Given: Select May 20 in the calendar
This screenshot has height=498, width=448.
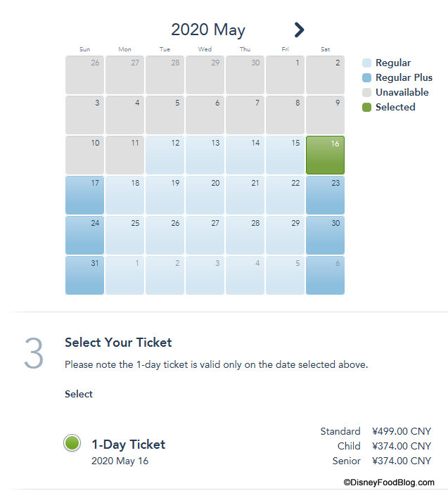Looking at the screenshot, I should tap(205, 195).
